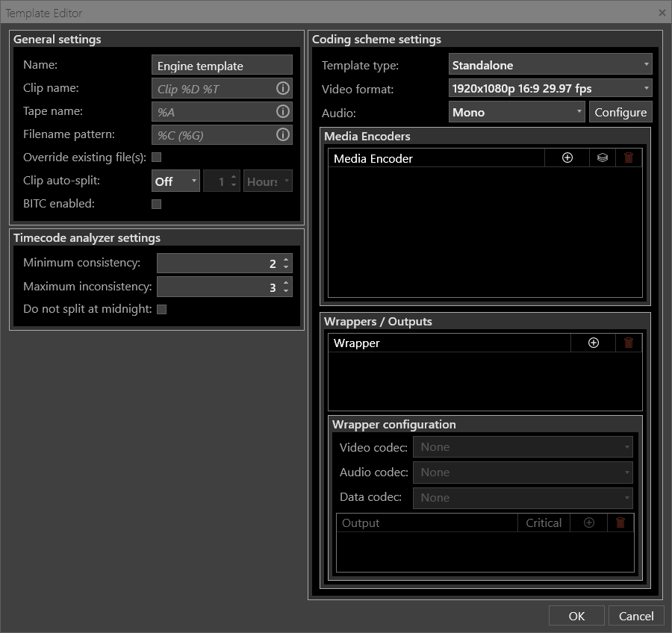The image size is (672, 633).
Task: Click the Filename pattern input field
Action: [x=222, y=134]
